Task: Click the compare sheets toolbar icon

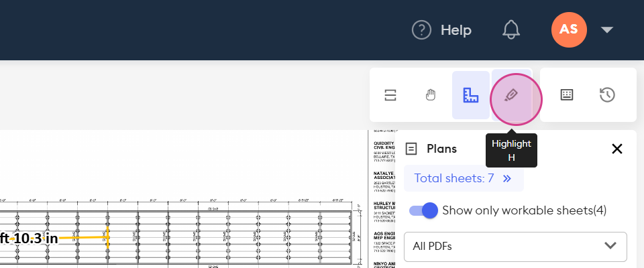Action: point(391,95)
